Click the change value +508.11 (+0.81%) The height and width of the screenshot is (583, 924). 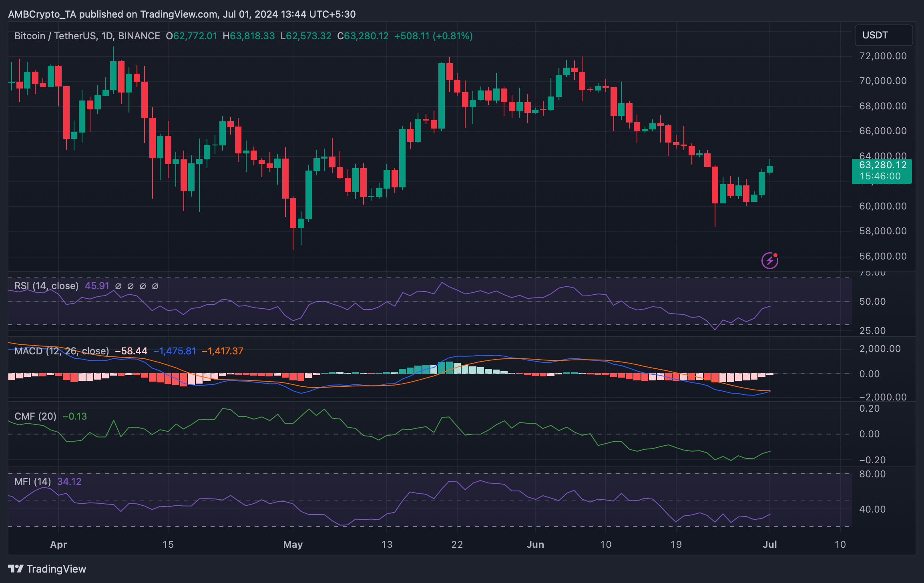coord(433,36)
